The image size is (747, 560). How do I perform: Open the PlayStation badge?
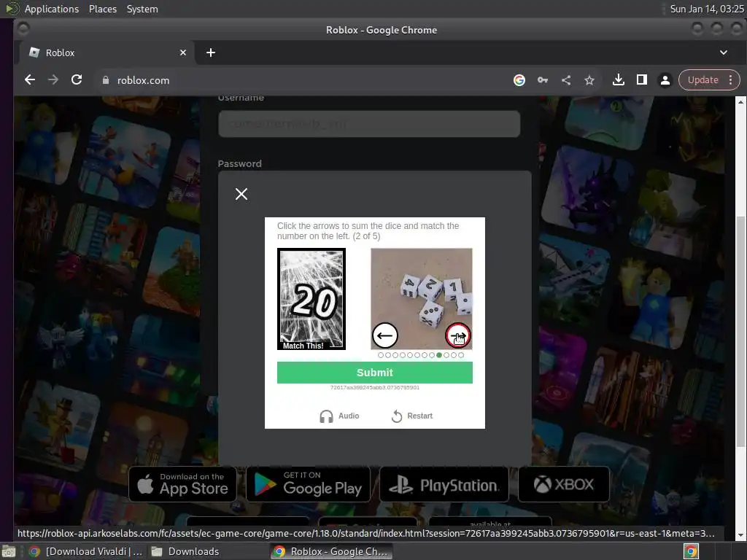point(444,484)
